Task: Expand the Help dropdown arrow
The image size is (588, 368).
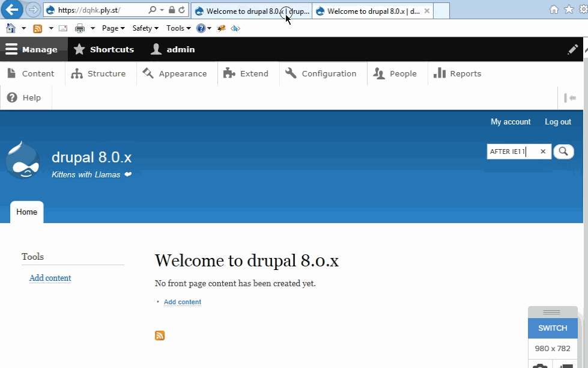Action: point(209,28)
